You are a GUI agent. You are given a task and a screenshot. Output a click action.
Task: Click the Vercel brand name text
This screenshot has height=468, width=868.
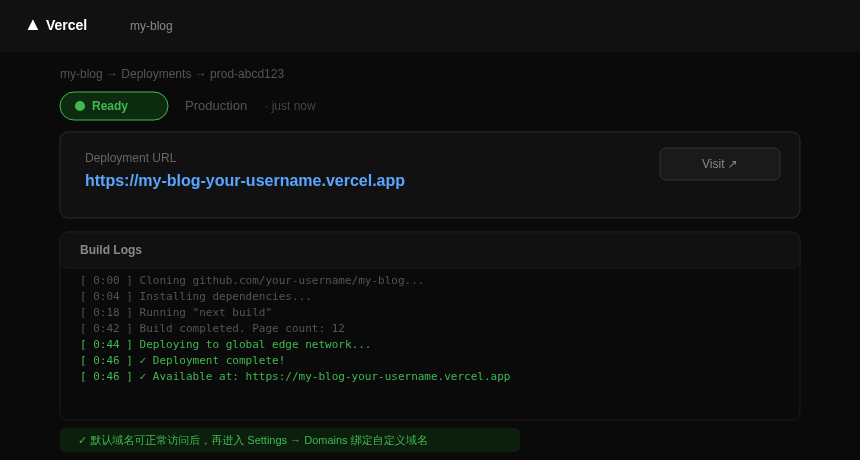coord(67,25)
